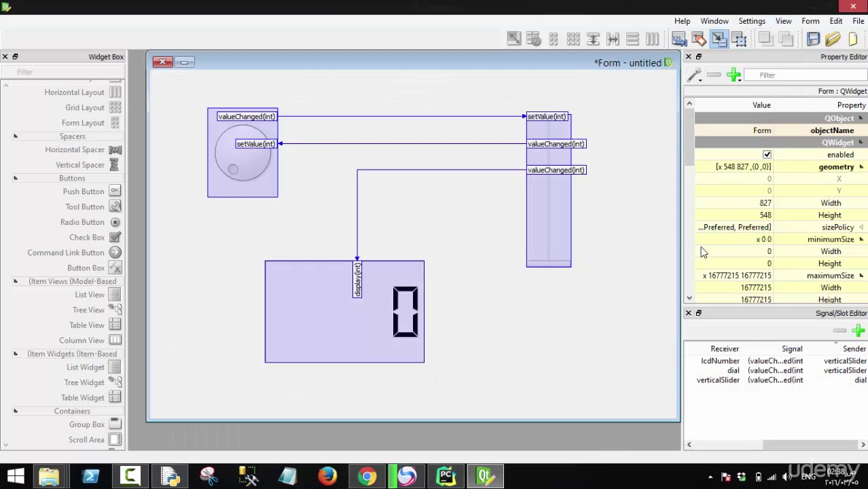
Task: Click the wrench configuration icon in Property Editor
Action: click(x=694, y=75)
